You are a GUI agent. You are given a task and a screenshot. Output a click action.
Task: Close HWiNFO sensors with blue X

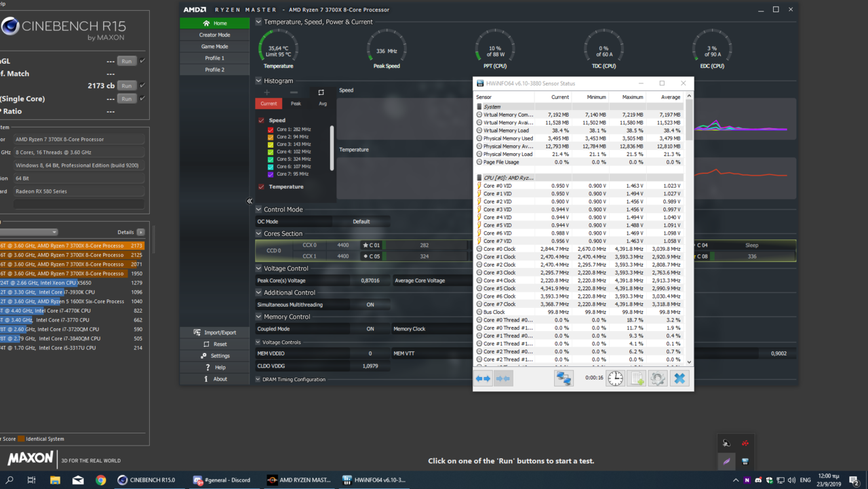(679, 378)
